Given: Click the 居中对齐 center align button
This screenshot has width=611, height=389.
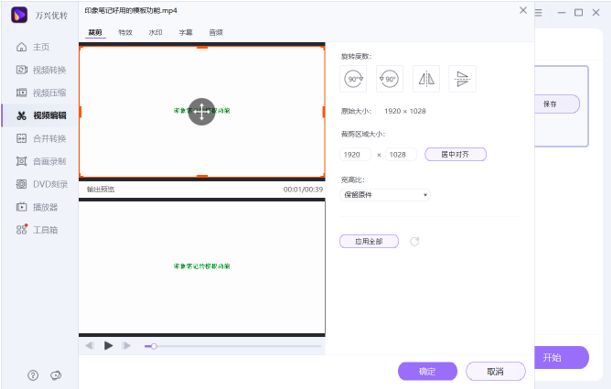Looking at the screenshot, I should tap(455, 154).
